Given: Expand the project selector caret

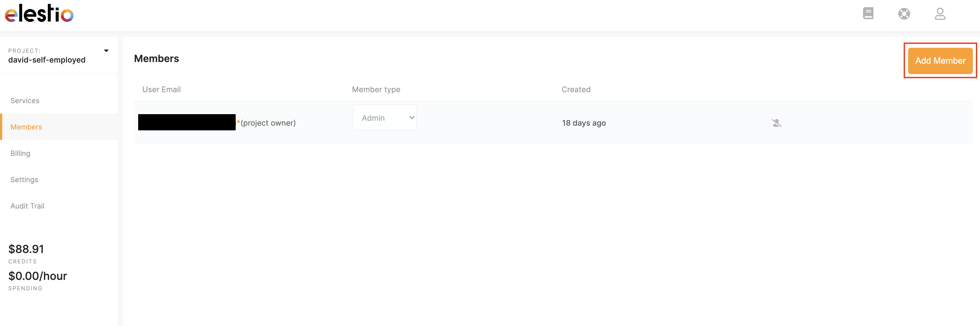Looking at the screenshot, I should click(x=106, y=51).
